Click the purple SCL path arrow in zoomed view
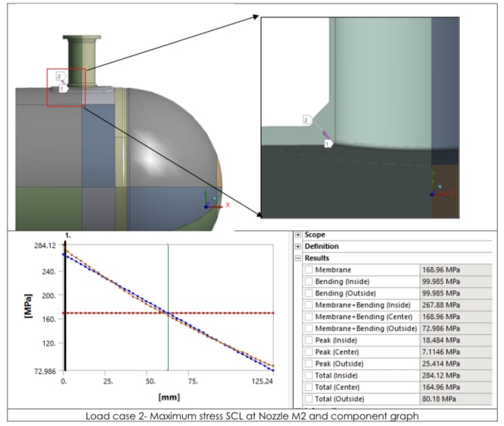Image resolution: width=504 pixels, height=426 pixels. click(324, 133)
